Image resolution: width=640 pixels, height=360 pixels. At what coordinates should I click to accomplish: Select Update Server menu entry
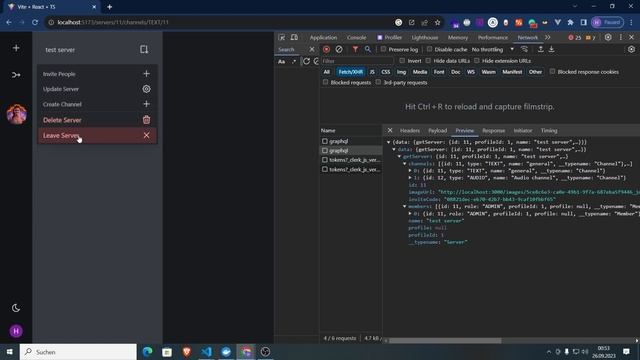point(97,89)
